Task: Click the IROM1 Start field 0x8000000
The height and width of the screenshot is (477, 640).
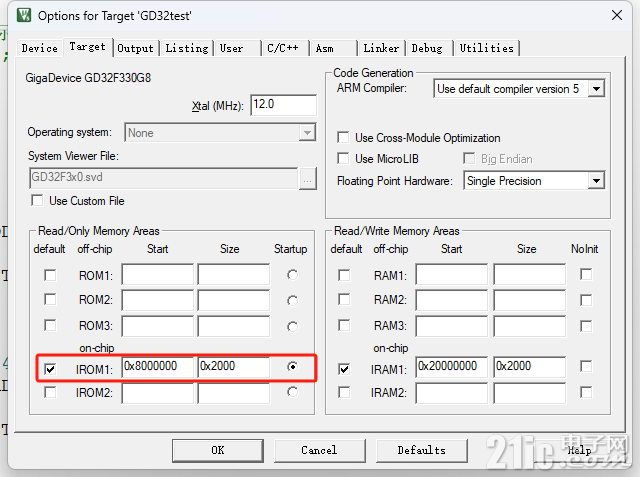Action: pyautogui.click(x=157, y=367)
